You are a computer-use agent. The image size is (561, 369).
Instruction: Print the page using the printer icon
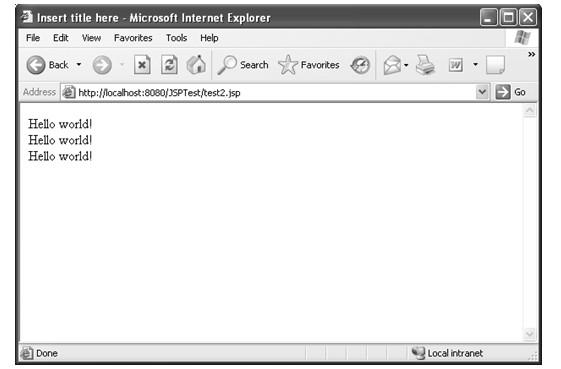click(425, 65)
